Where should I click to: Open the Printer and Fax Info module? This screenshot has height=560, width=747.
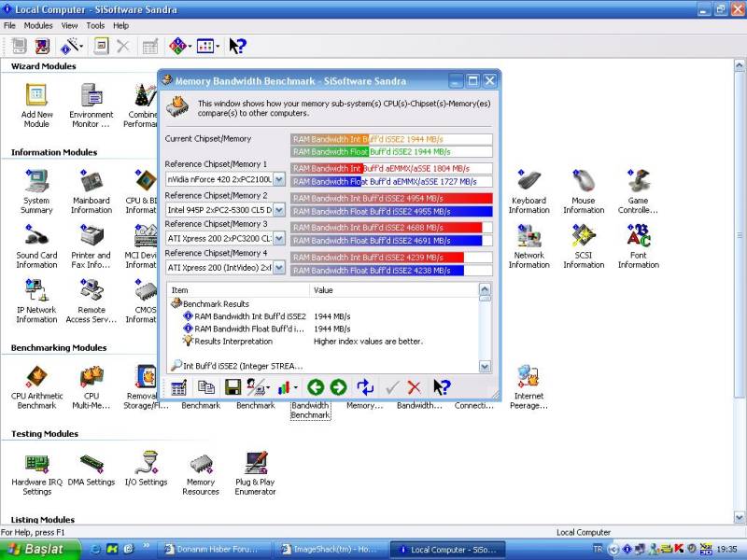pos(91,246)
